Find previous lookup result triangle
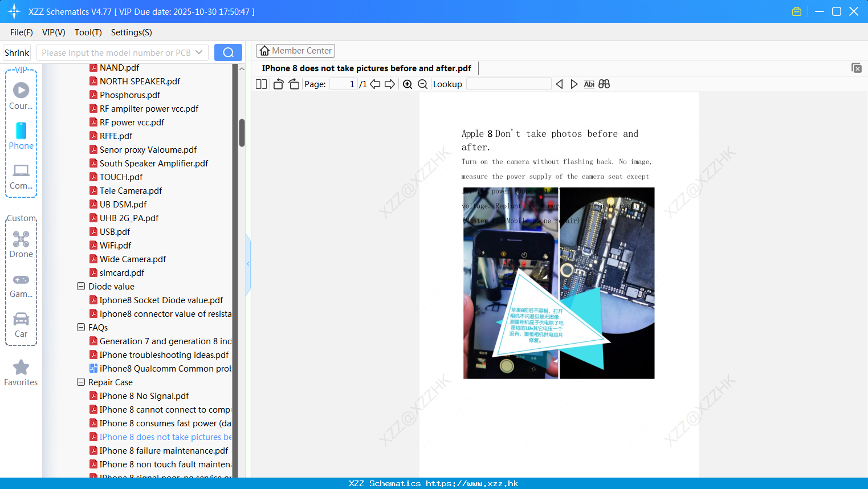 [559, 84]
